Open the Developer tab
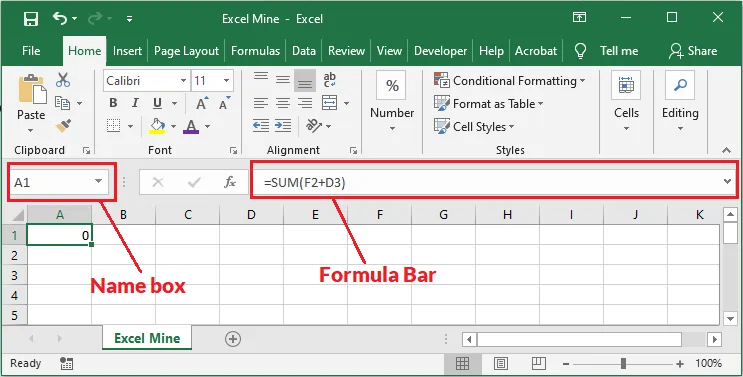This screenshot has width=743, height=377. coord(440,51)
